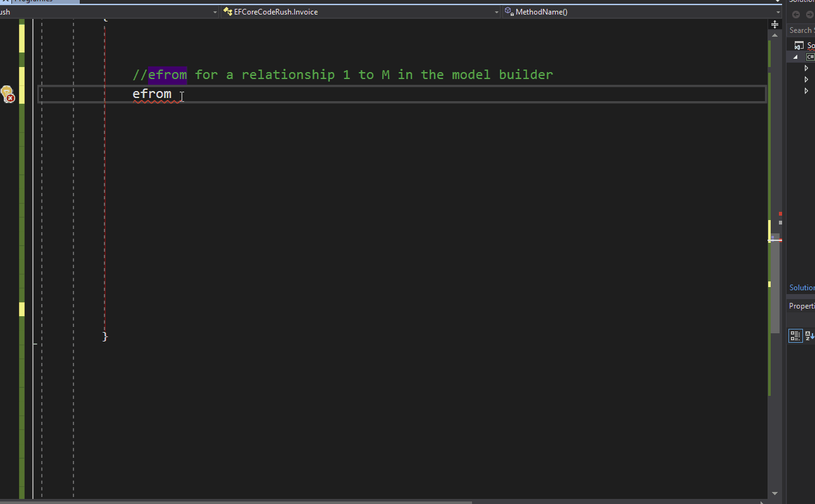Click the words 'model builder' in the comment
The height and width of the screenshot is (504, 815).
tap(502, 75)
